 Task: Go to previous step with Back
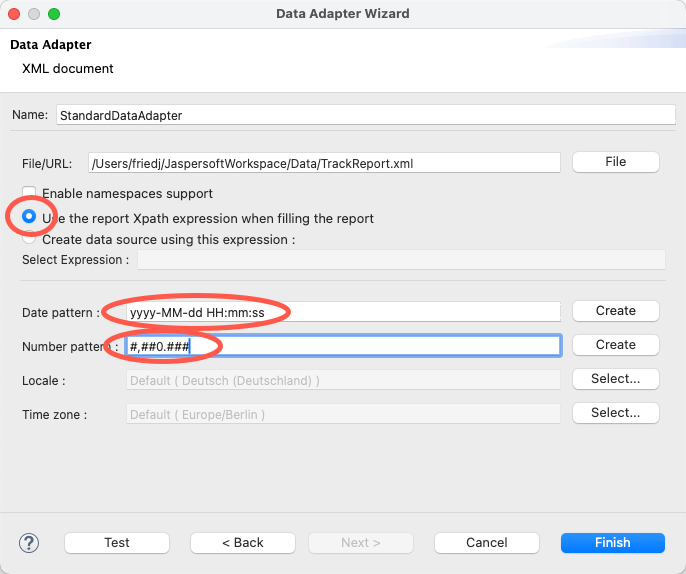(x=243, y=542)
